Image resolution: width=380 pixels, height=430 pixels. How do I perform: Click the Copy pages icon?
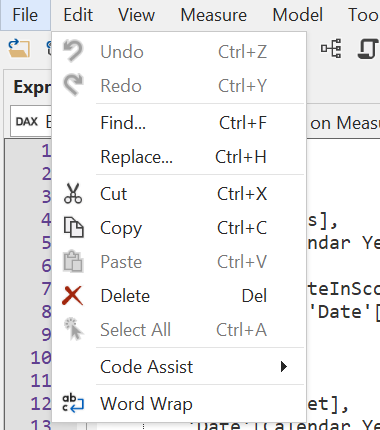[73, 227]
